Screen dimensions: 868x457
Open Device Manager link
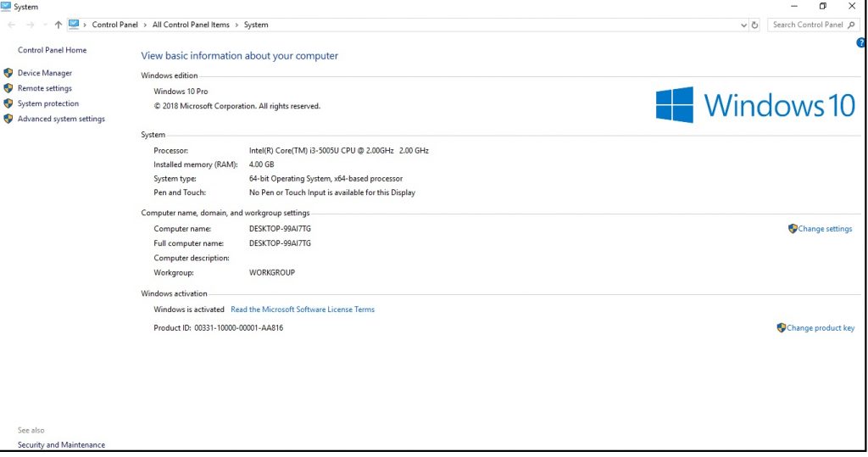pos(45,73)
